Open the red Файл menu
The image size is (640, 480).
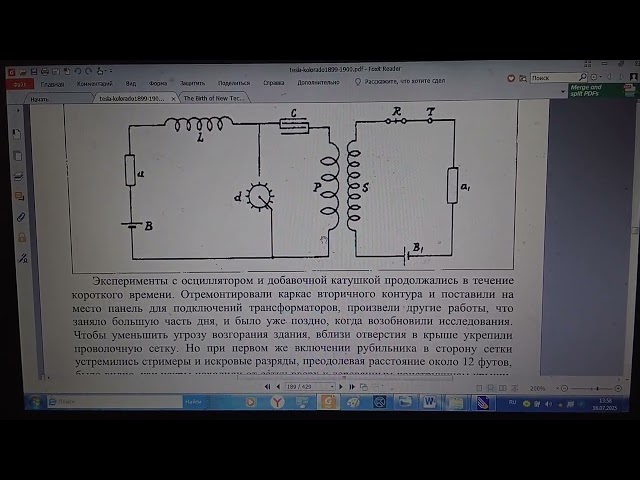[x=20, y=84]
